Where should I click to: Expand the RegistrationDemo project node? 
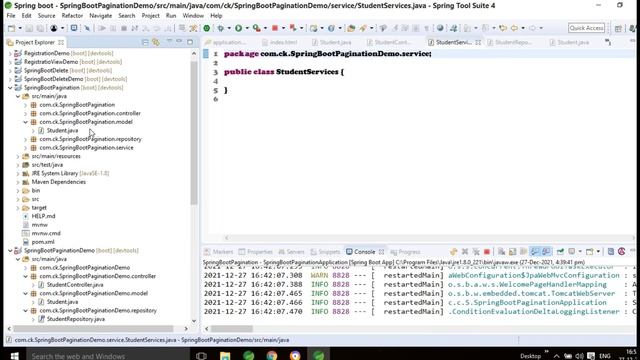coord(10,53)
